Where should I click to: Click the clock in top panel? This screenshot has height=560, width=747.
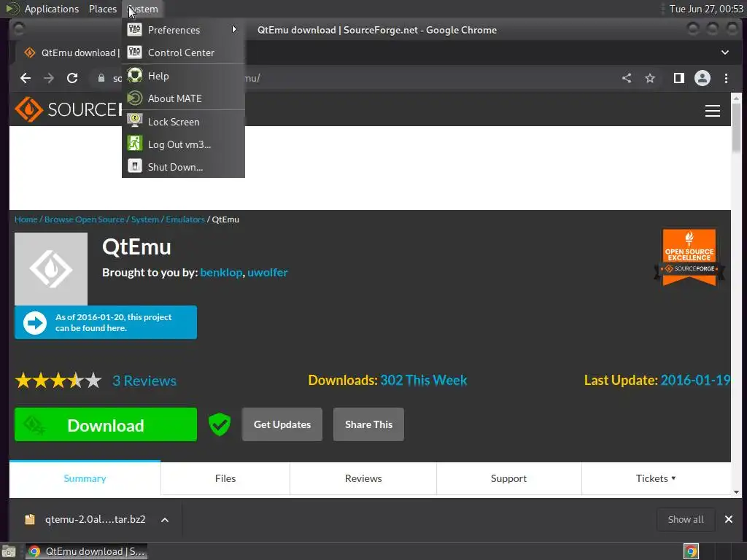coord(706,9)
